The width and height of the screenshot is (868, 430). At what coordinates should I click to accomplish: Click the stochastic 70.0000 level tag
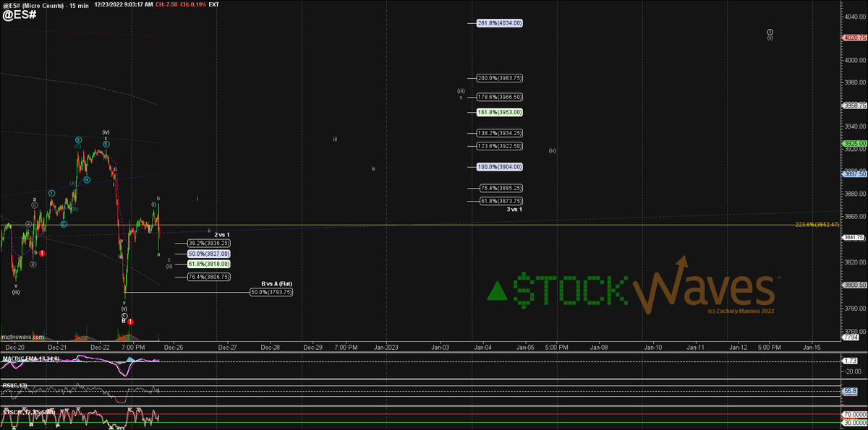854,415
